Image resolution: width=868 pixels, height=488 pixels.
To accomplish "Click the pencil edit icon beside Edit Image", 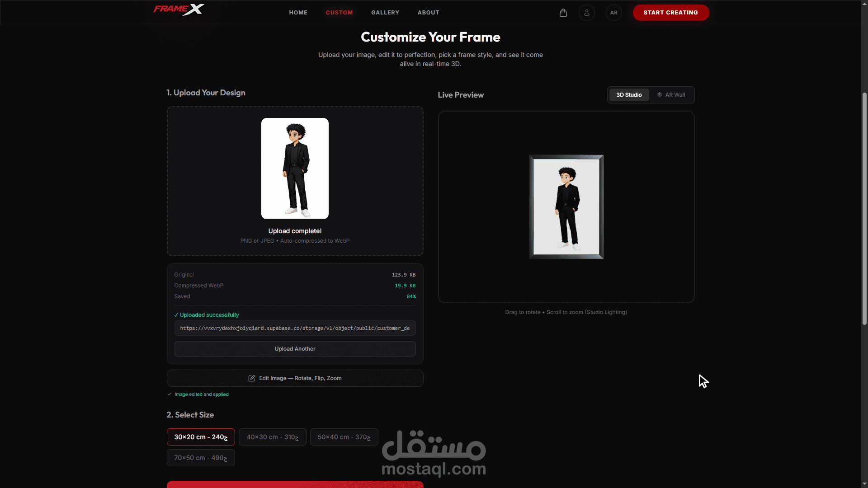I will [x=252, y=378].
